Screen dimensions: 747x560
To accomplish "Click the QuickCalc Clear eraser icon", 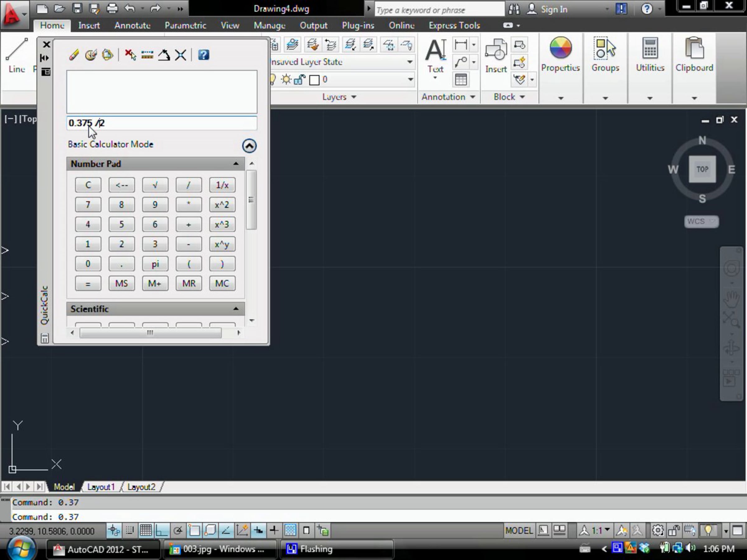I will pos(74,55).
